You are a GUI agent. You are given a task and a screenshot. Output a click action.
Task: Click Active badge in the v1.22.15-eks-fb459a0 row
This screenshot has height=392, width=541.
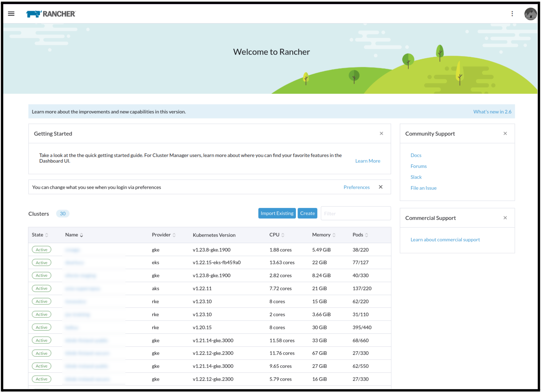[41, 263]
